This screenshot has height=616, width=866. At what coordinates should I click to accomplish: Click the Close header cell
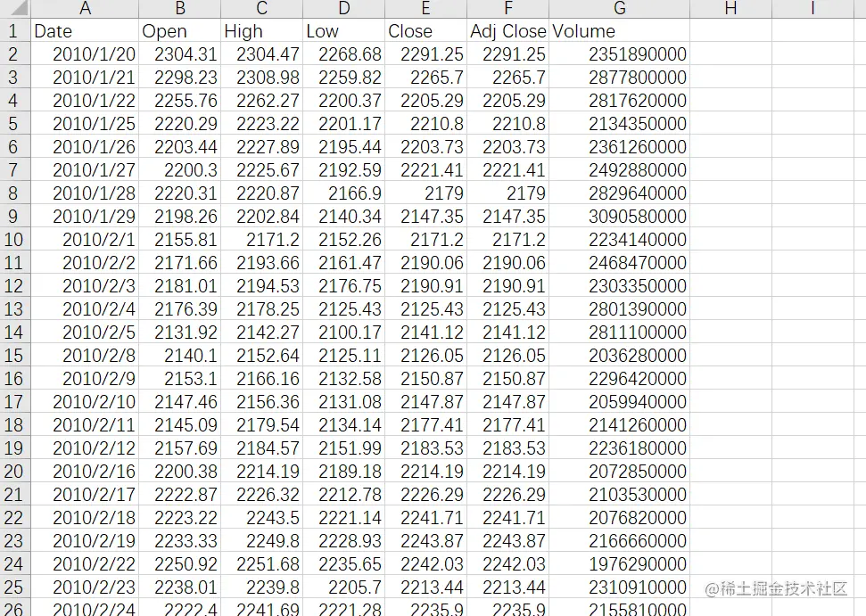tap(425, 31)
